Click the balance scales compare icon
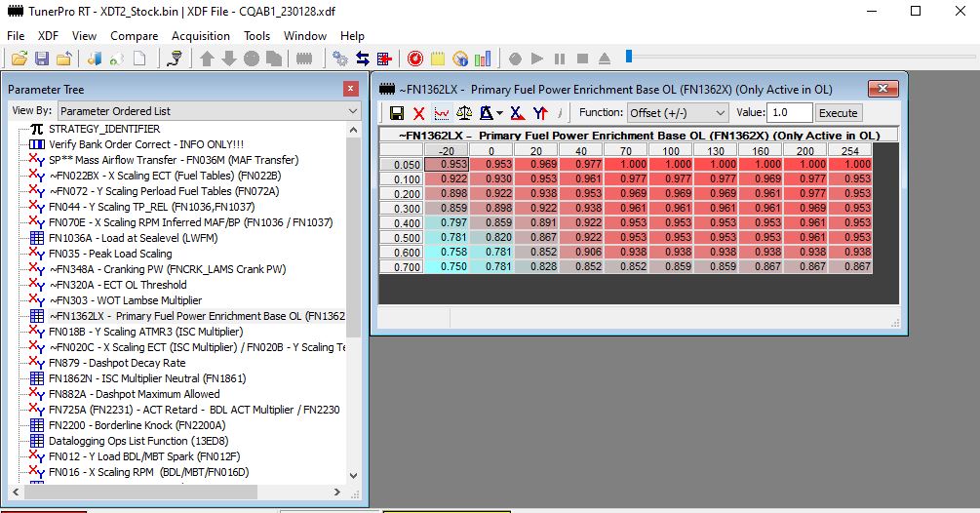This screenshot has width=980, height=513. point(465,113)
